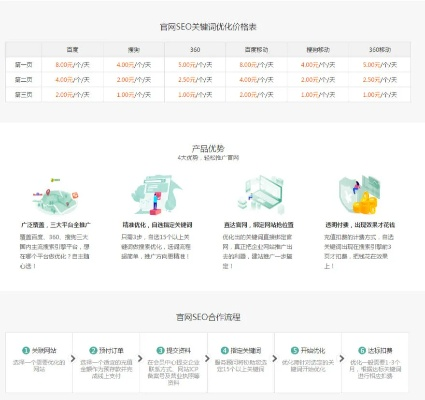Select the 百度 column header
Viewport: 425px width, 400px height.
(72, 50)
